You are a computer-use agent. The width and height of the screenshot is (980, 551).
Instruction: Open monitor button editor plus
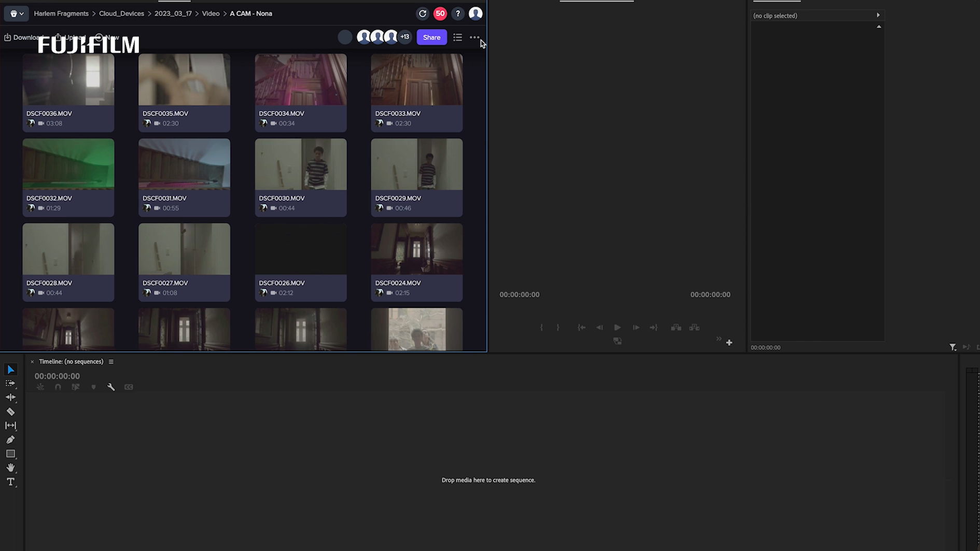click(x=729, y=343)
